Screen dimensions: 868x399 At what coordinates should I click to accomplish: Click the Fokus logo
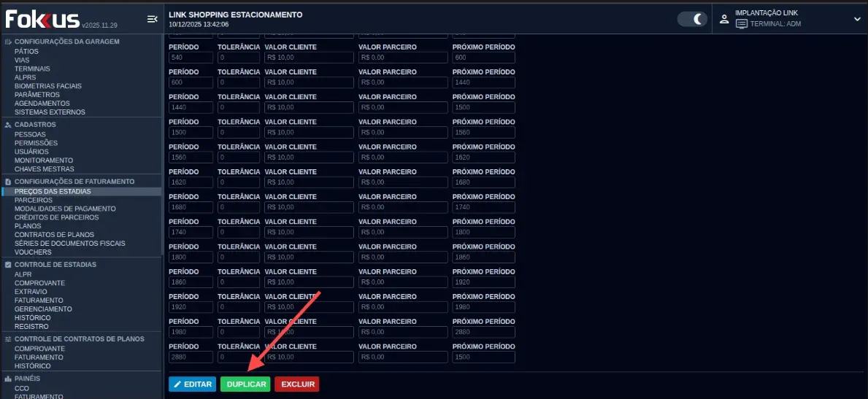click(x=42, y=19)
